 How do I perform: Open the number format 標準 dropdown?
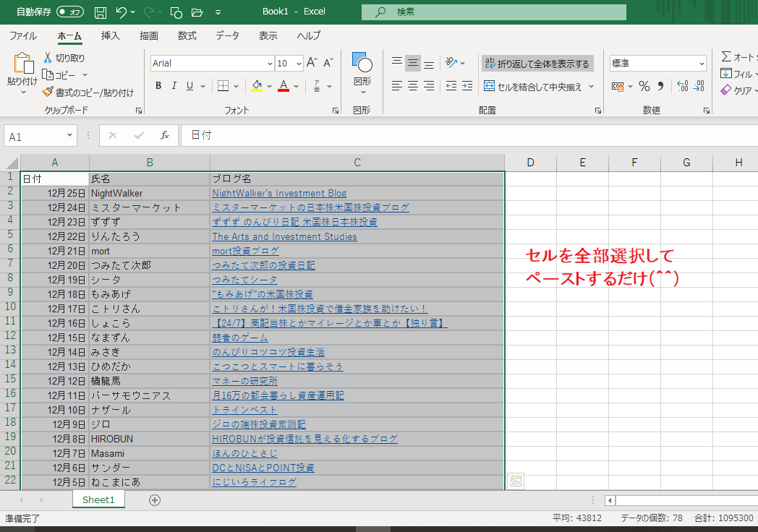pos(702,64)
